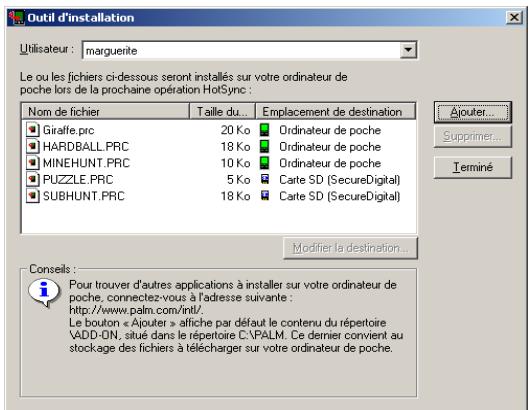
Task: Click the HARDBALL.PRC file icon
Action: (32, 146)
